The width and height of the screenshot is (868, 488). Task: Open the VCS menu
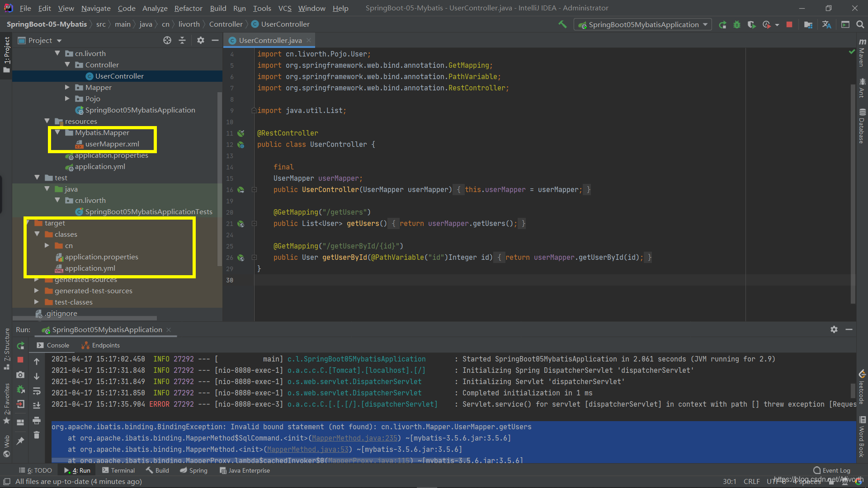point(284,8)
